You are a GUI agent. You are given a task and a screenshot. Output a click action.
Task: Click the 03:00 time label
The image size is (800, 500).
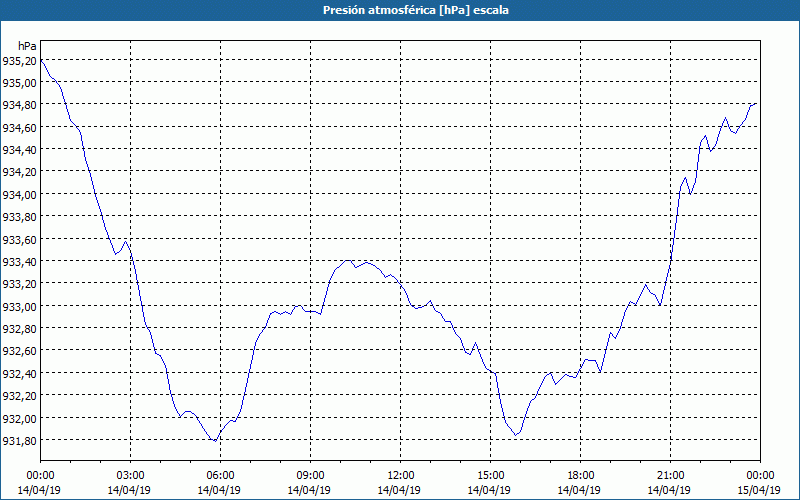(x=130, y=476)
